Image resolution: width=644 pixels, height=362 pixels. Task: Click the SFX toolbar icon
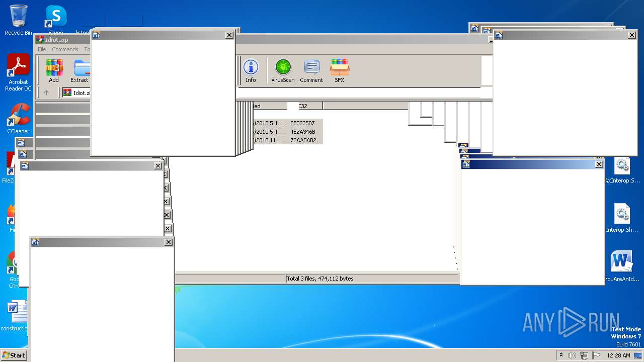(x=340, y=70)
